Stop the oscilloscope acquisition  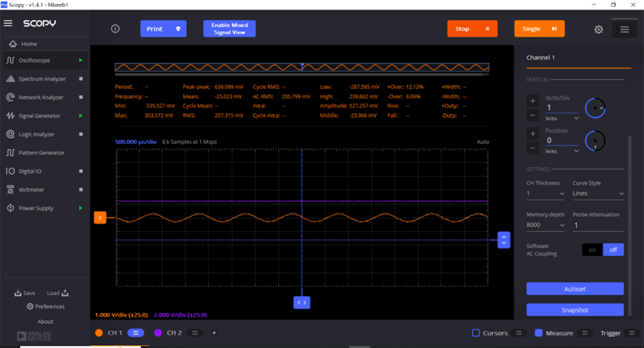coord(472,29)
